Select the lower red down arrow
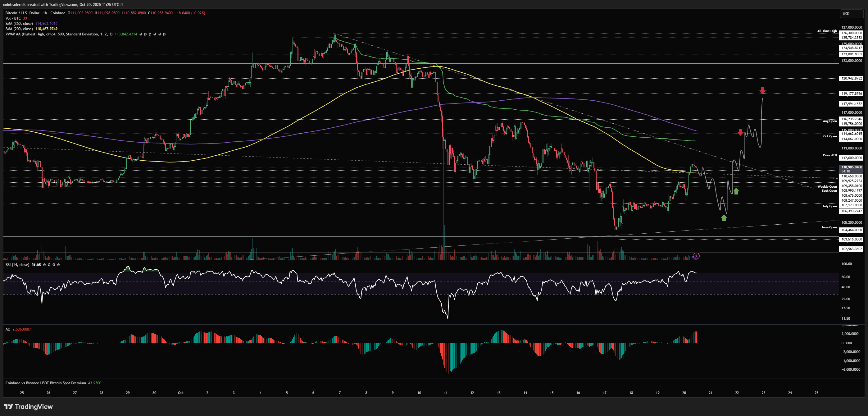868x416 pixels. [x=740, y=132]
